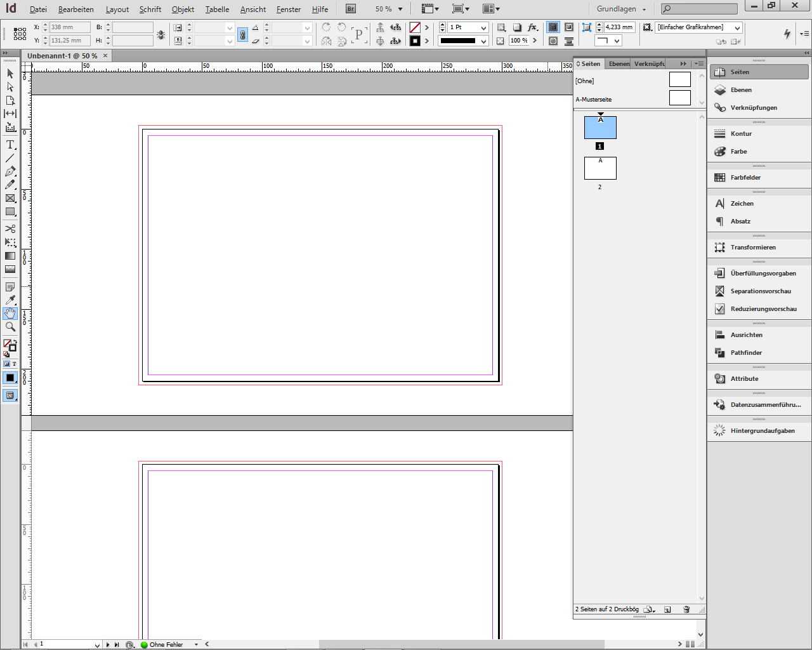The image size is (812, 650).
Task: Toggle constrain proportions chain link
Action: click(x=242, y=35)
